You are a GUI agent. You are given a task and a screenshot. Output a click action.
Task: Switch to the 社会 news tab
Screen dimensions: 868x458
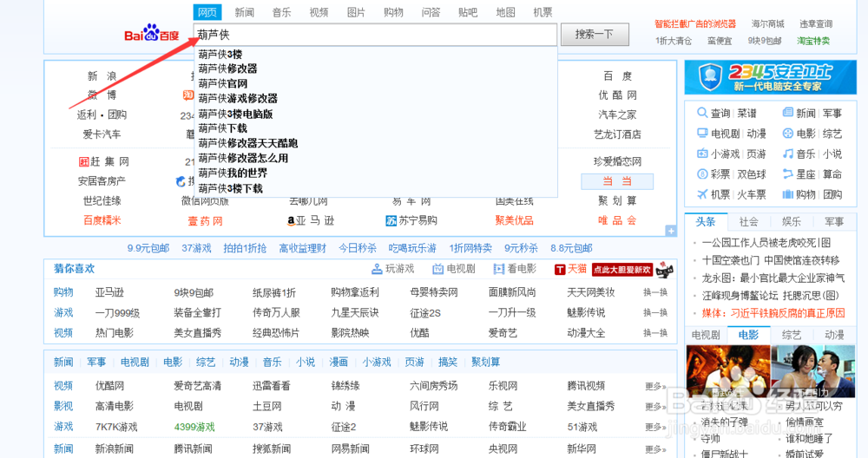pyautogui.click(x=748, y=222)
